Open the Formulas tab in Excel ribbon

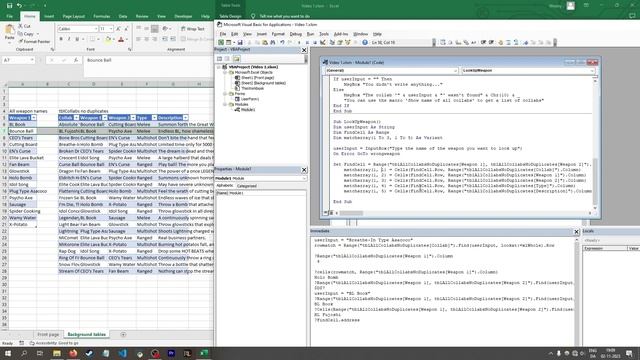102,16
